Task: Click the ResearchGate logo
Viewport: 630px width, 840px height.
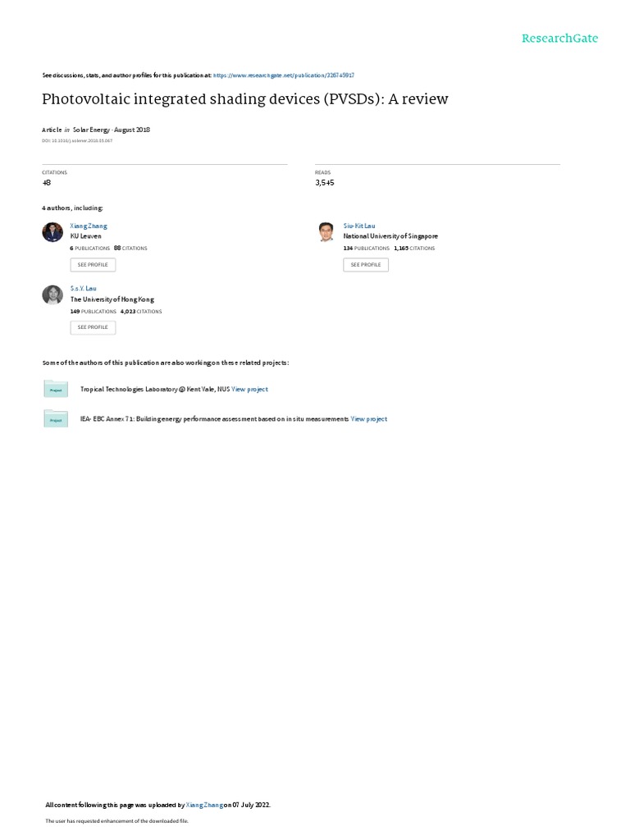Action: tap(559, 38)
